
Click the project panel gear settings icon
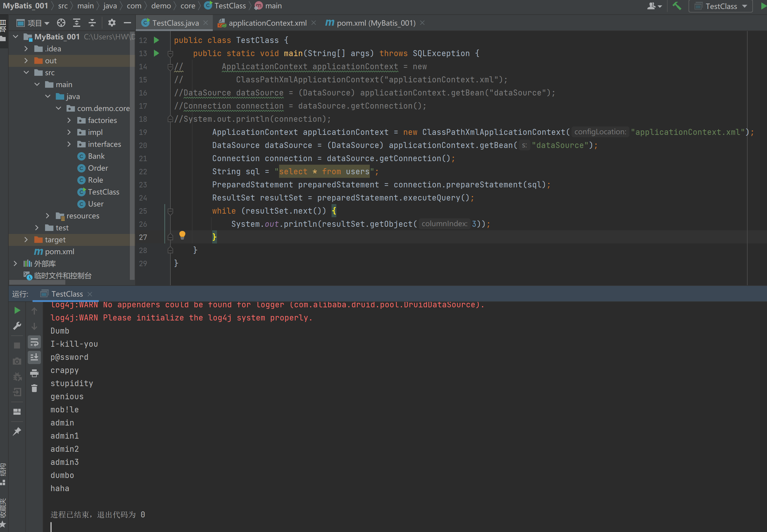click(x=112, y=23)
